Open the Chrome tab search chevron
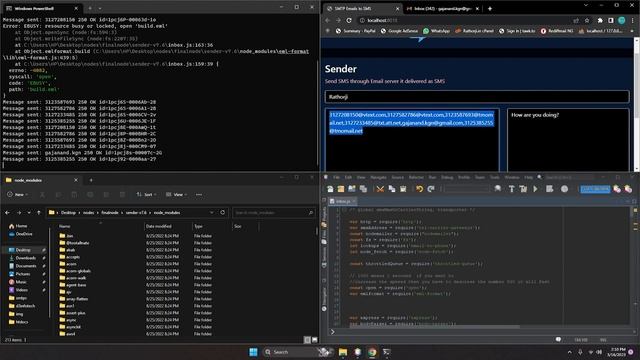The width and height of the screenshot is (640, 360). point(586,5)
